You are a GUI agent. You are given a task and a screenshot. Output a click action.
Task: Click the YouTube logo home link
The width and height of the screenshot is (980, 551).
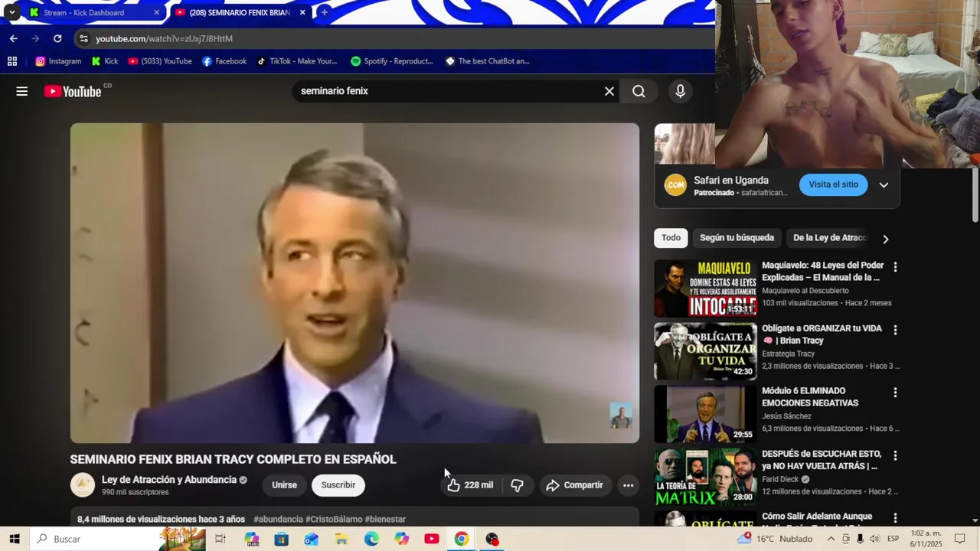pos(73,92)
